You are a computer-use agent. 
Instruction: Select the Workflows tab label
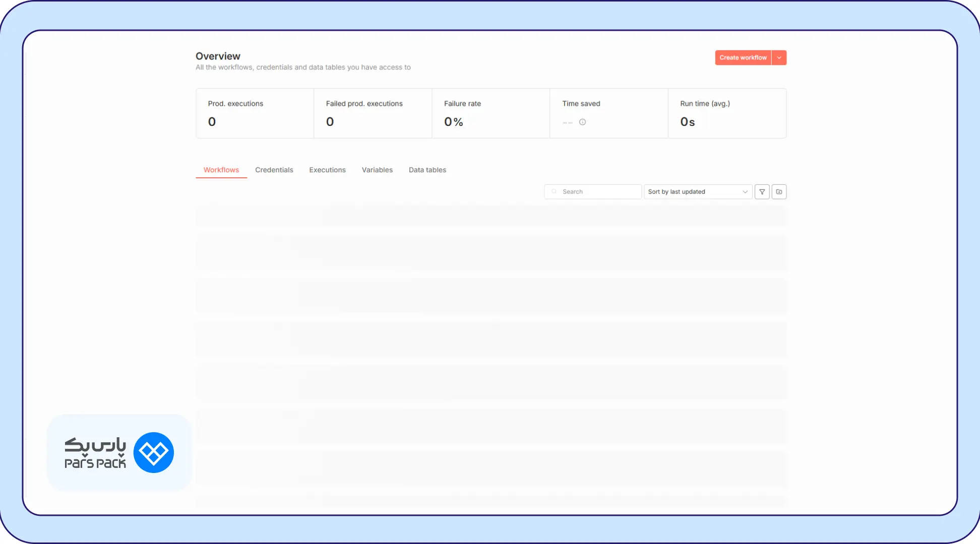221,170
